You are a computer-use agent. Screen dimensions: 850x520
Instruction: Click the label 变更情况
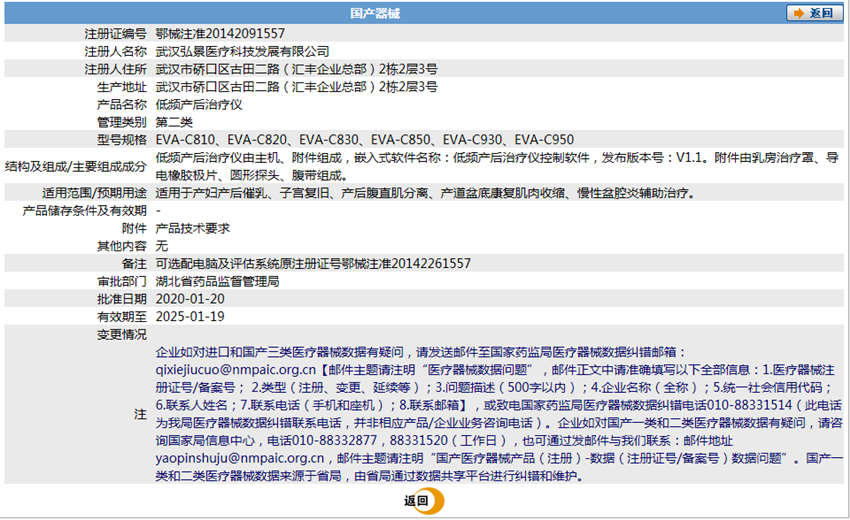pyautogui.click(x=122, y=335)
